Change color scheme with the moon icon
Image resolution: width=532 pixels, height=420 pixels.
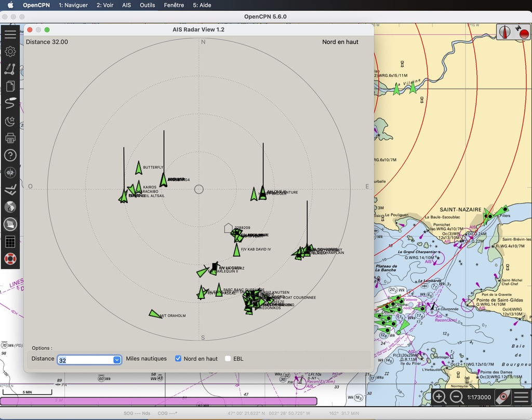click(10, 120)
